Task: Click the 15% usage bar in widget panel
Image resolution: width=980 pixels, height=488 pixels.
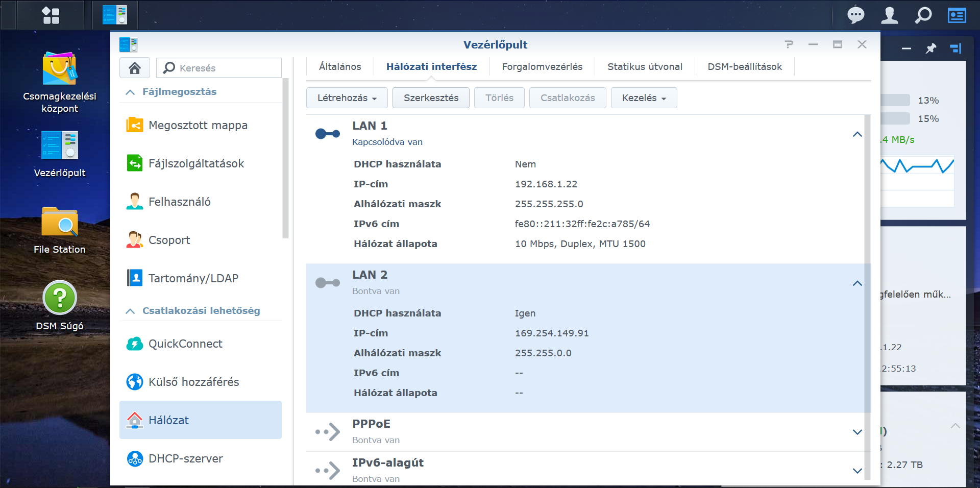Action: (x=895, y=118)
